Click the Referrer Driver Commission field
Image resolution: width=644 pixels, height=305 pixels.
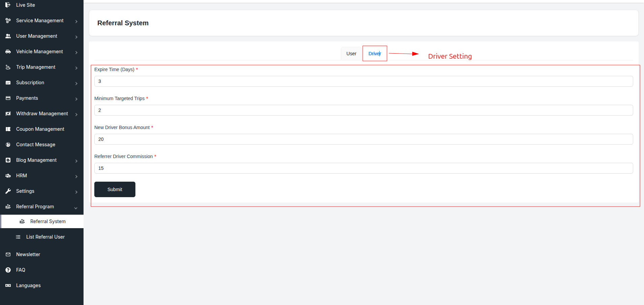pos(363,168)
